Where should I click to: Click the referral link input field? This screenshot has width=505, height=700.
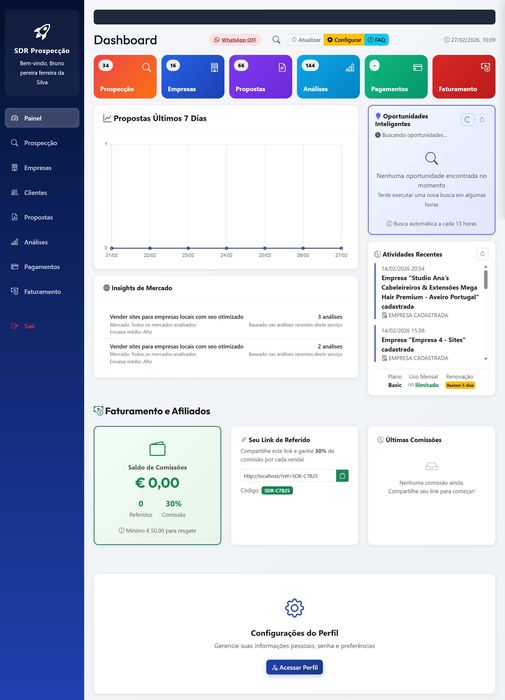click(x=288, y=476)
